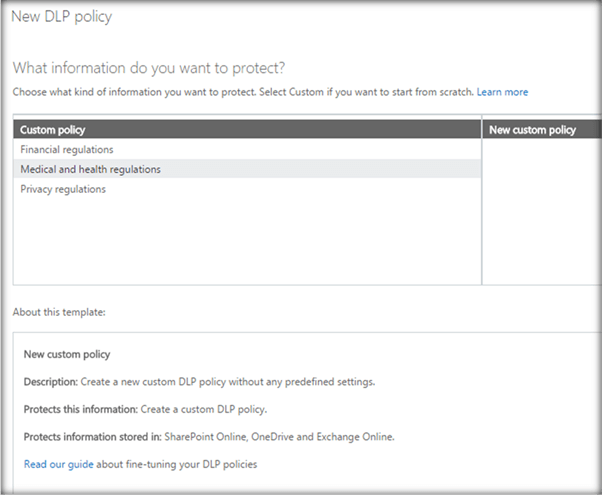Click 'Protects information stored in' label
This screenshot has width=602, height=495.
point(94,437)
